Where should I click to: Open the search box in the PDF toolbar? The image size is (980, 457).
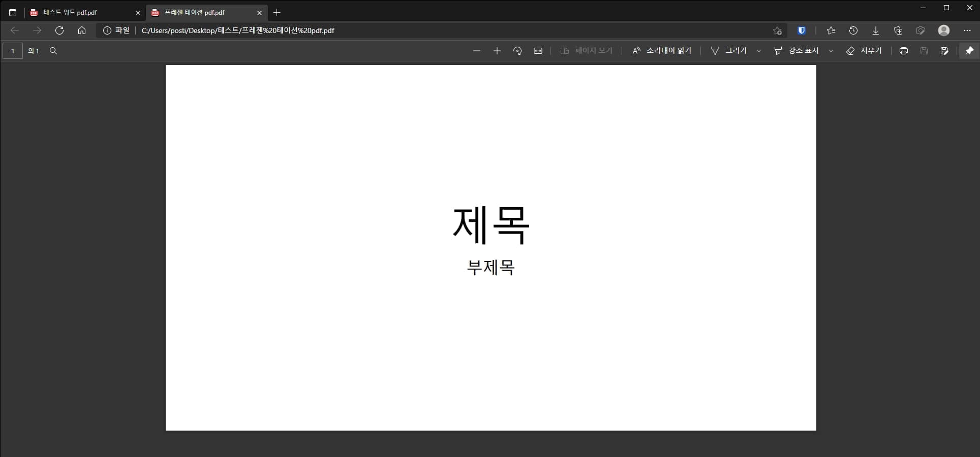(53, 51)
